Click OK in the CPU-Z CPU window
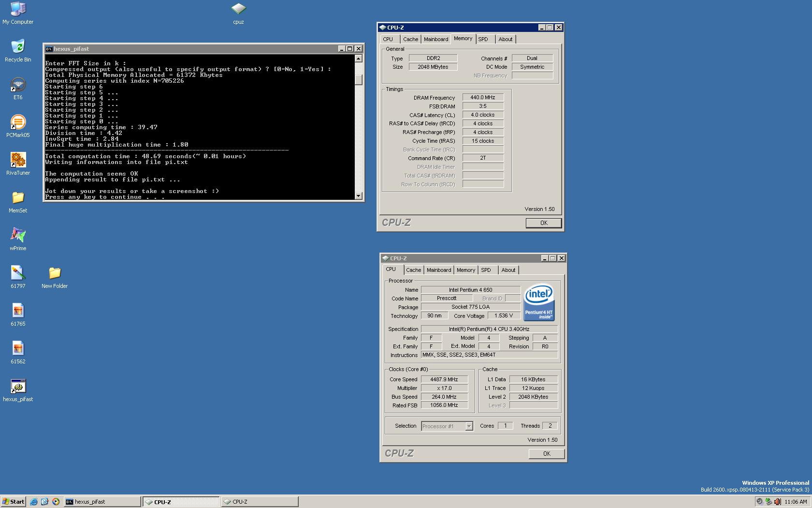Image resolution: width=812 pixels, height=508 pixels. 547,454
